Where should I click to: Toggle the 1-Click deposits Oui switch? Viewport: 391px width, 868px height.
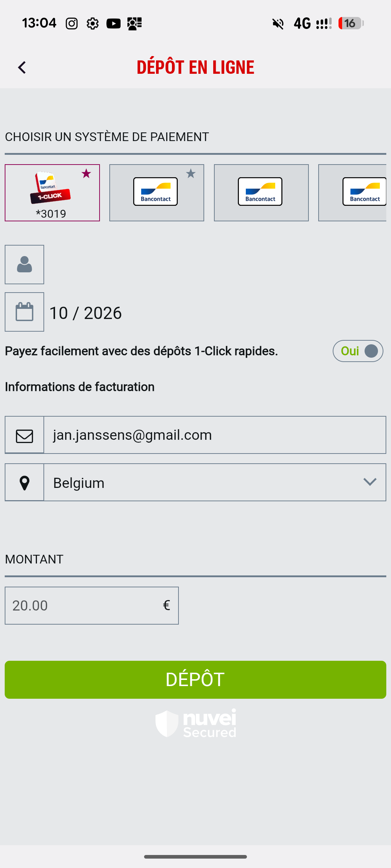[358, 351]
